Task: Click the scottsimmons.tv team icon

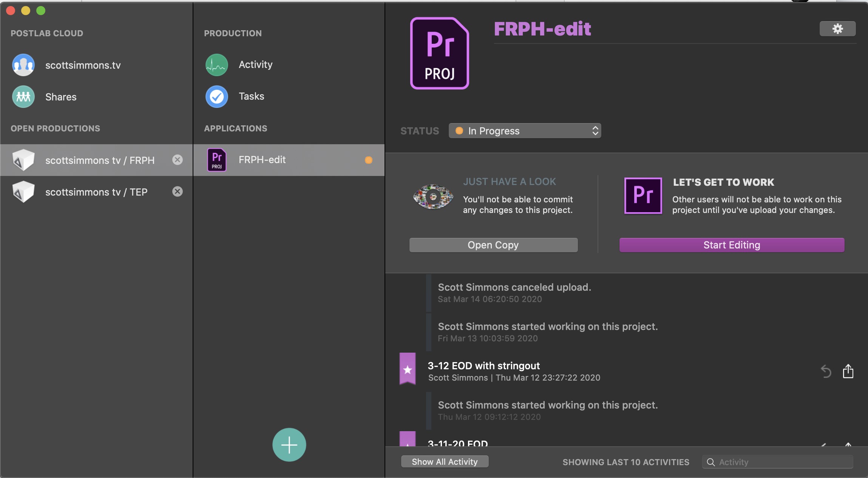Action: pyautogui.click(x=23, y=65)
